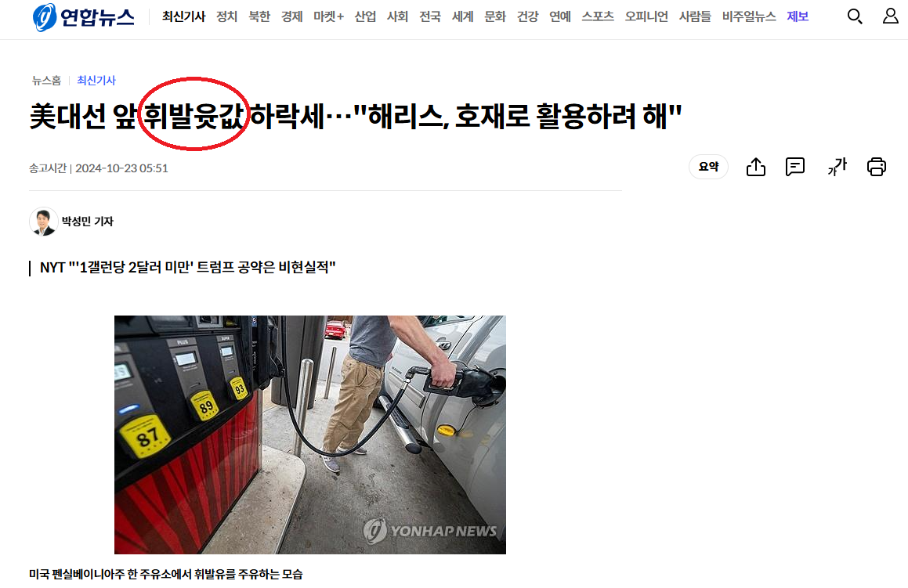Open the 최신기사 breadcrumb link
The image size is (908, 588).
[96, 81]
